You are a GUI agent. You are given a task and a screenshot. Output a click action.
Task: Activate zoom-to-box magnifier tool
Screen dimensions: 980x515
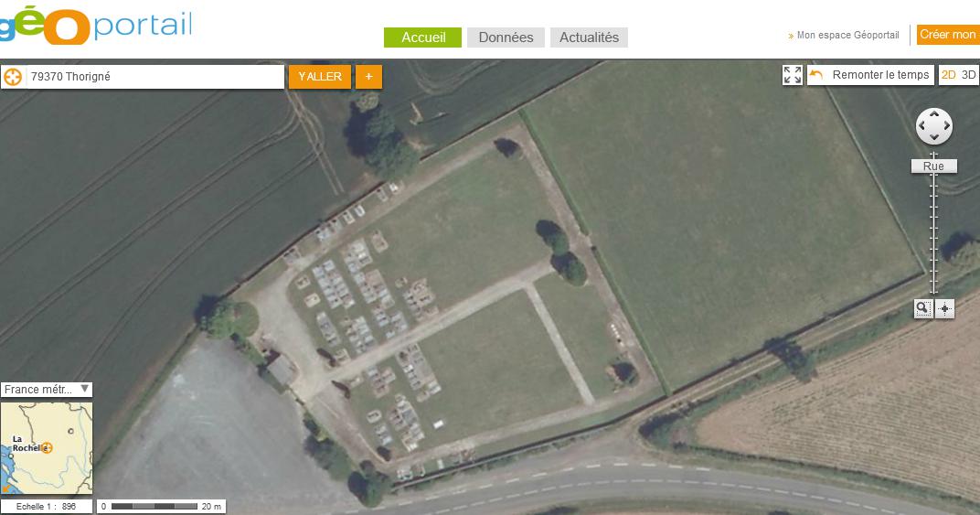pos(923,308)
